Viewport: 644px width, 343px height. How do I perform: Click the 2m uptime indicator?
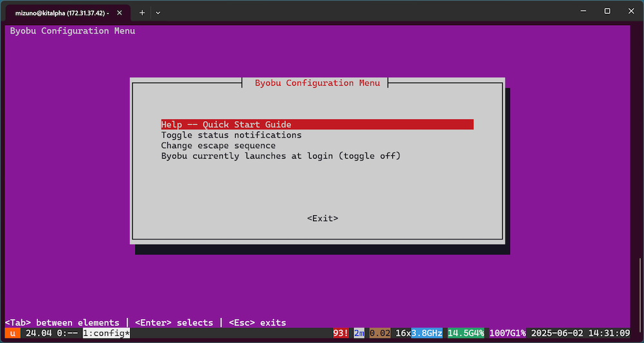point(359,333)
